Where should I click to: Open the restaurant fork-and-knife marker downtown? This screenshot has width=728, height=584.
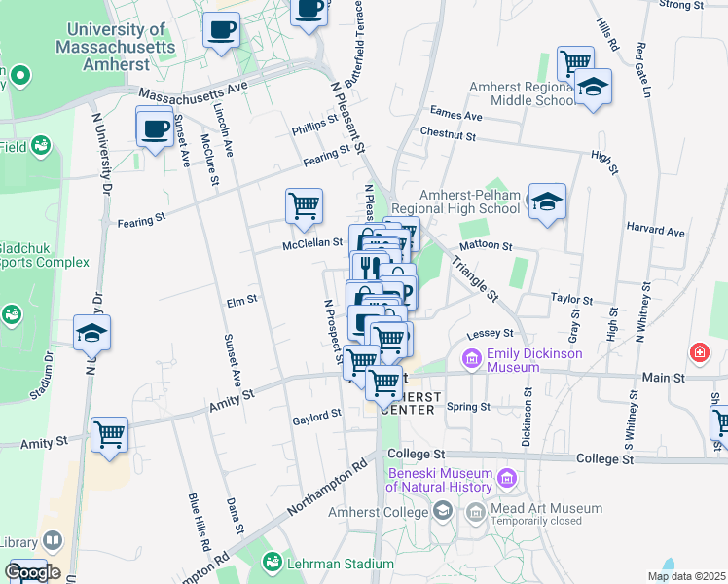pos(370,267)
